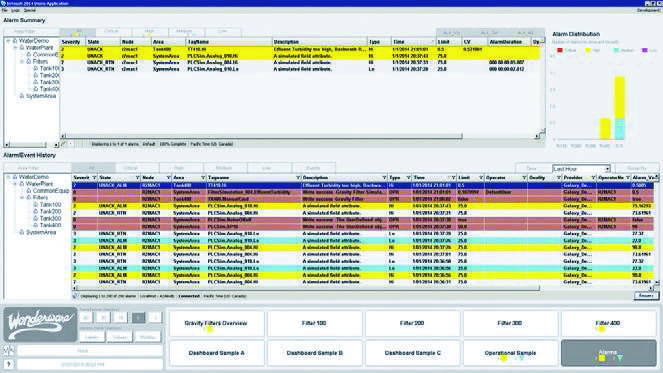Click the yellow alarm indicator under Filter 400
The image size is (663, 373).
[x=602, y=329]
